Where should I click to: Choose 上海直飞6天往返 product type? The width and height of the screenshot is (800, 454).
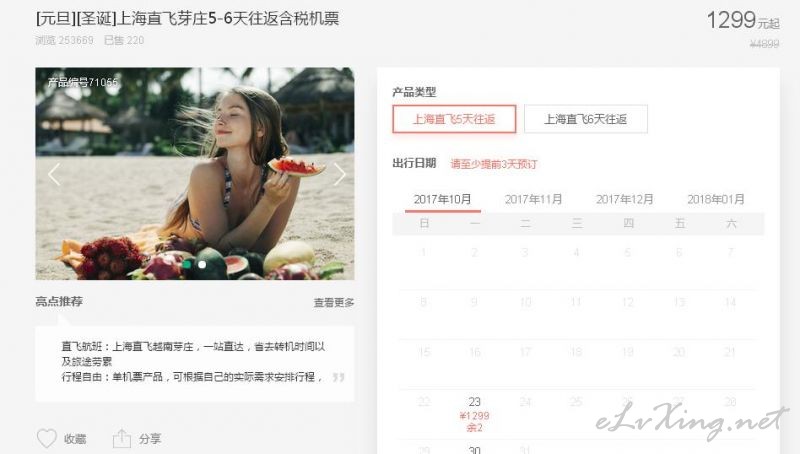586,119
